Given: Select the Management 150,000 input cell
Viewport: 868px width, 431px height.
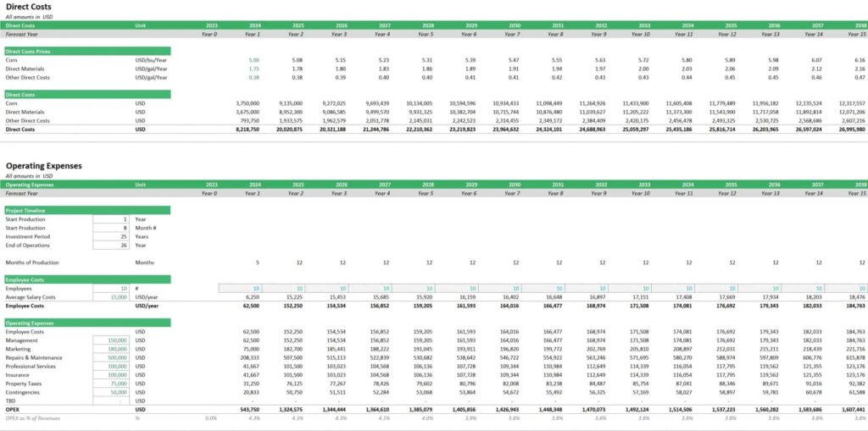Looking at the screenshot, I should pos(111,340).
